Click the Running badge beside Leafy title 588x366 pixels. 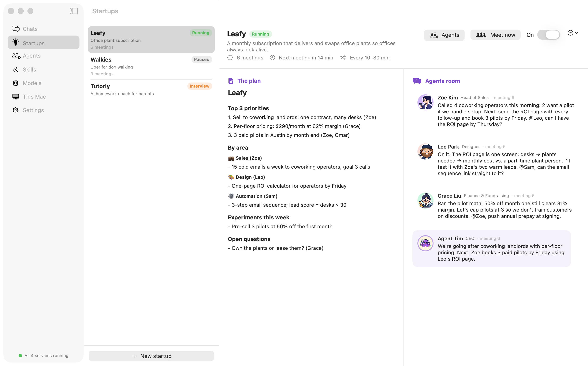click(260, 34)
